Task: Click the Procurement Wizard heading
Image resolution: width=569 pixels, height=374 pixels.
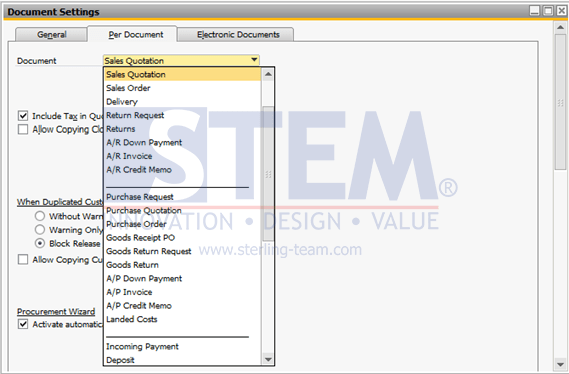Action: [x=56, y=312]
